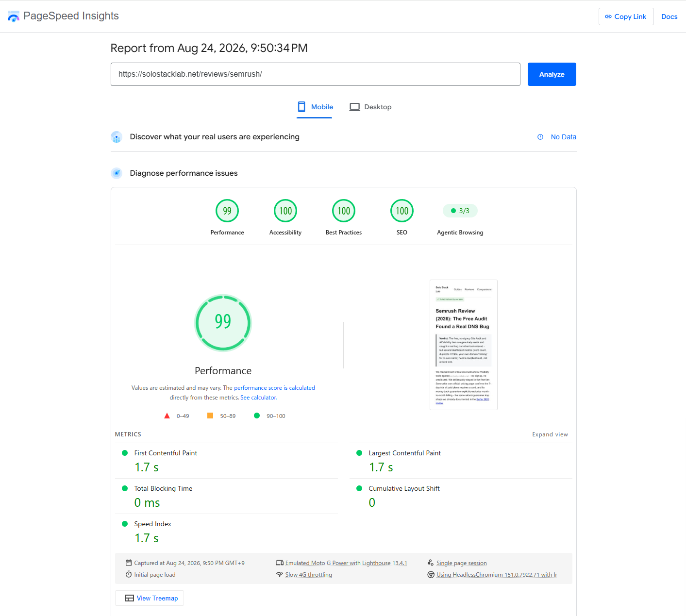This screenshot has width=686, height=616.
Task: Open the See calculator link
Action: pyautogui.click(x=259, y=398)
